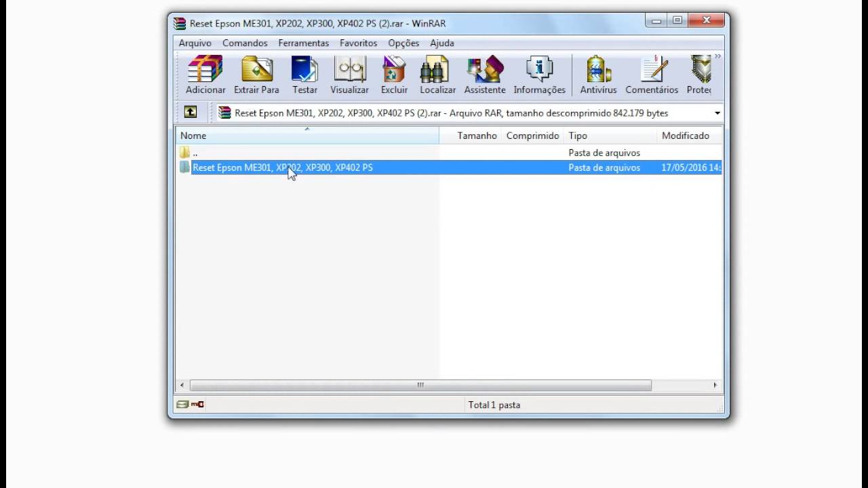This screenshot has width=868, height=488.
Task: Click the key password status bar icon
Action: click(x=197, y=405)
